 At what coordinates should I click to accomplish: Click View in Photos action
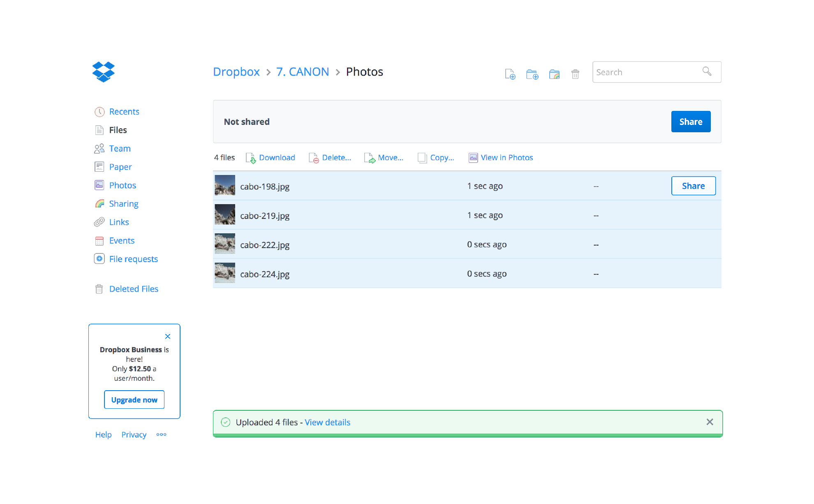pos(506,158)
